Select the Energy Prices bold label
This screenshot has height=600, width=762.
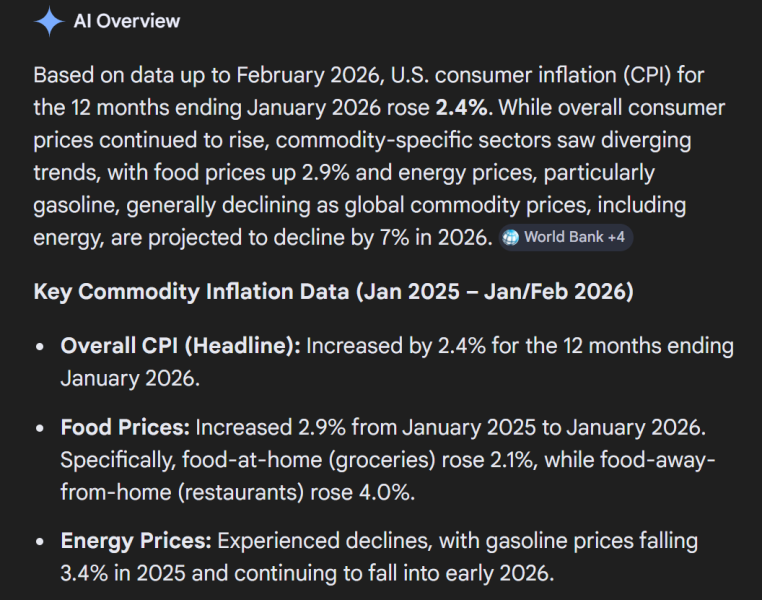pos(136,541)
